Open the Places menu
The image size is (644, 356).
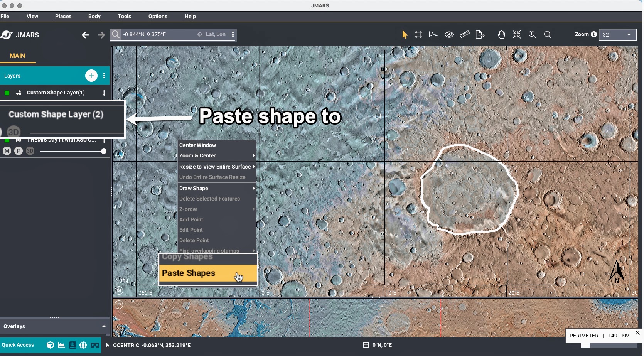click(63, 16)
